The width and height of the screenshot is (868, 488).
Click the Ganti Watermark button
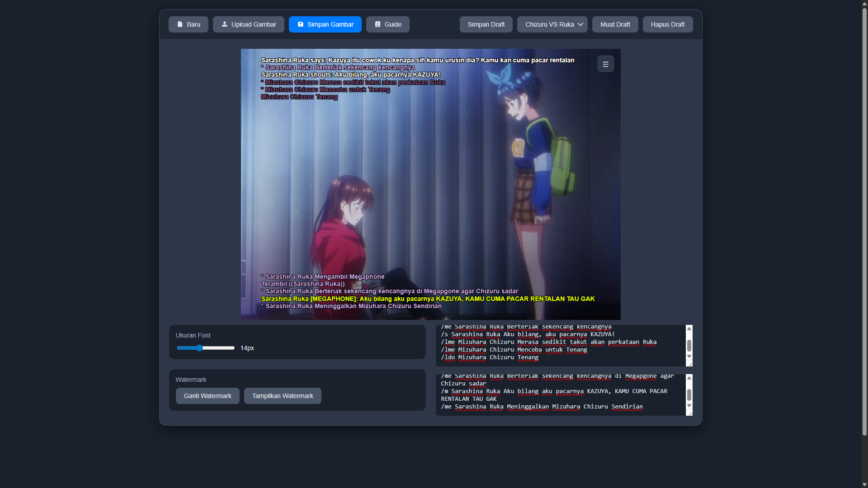click(208, 396)
